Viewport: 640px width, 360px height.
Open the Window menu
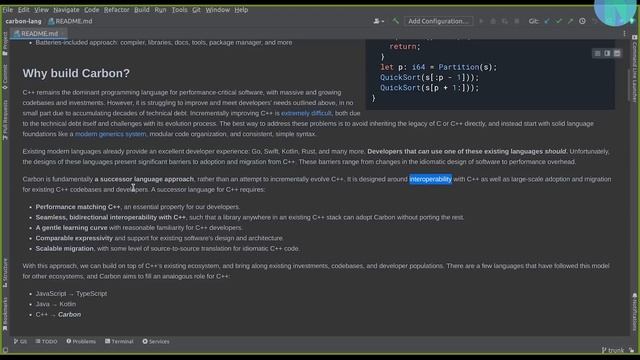point(218,9)
